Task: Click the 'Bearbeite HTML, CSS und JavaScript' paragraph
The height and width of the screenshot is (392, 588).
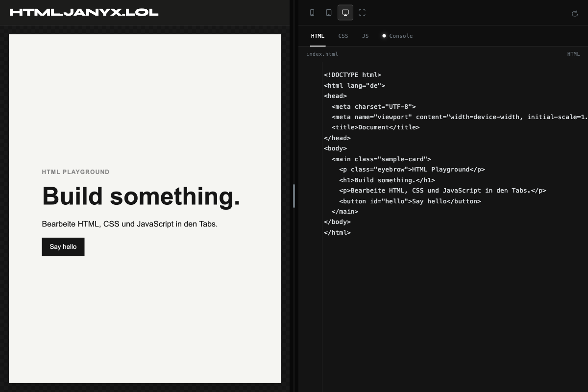Action: (x=130, y=224)
